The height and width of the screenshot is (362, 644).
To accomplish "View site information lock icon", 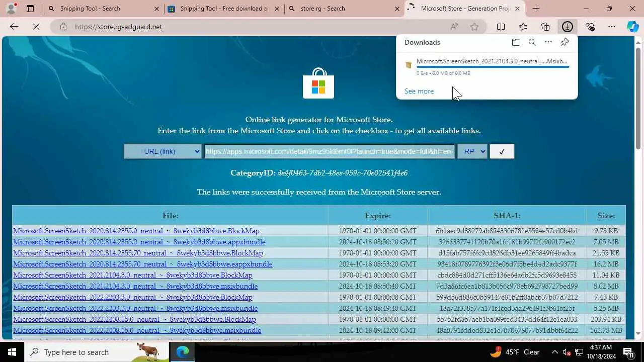I will click(x=63, y=27).
